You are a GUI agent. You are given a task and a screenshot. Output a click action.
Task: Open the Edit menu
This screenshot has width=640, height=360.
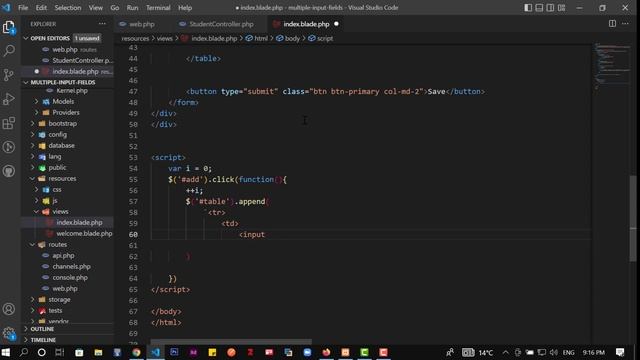(41, 8)
